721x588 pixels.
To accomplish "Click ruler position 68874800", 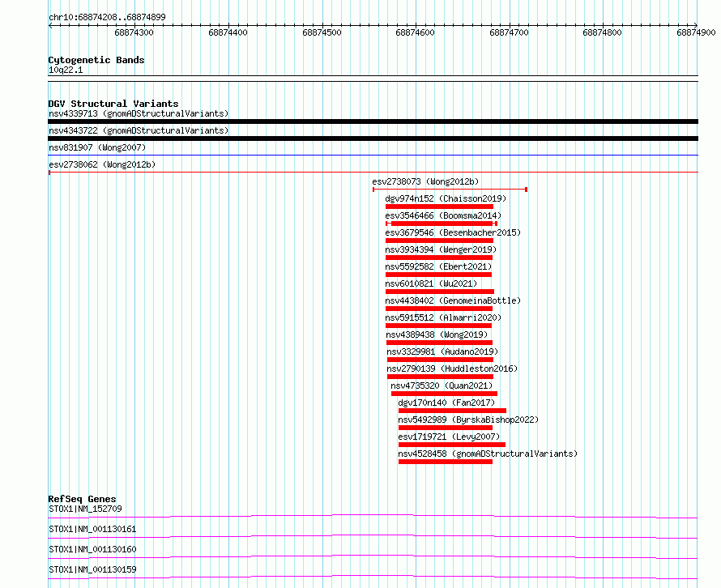I will 602,32.
